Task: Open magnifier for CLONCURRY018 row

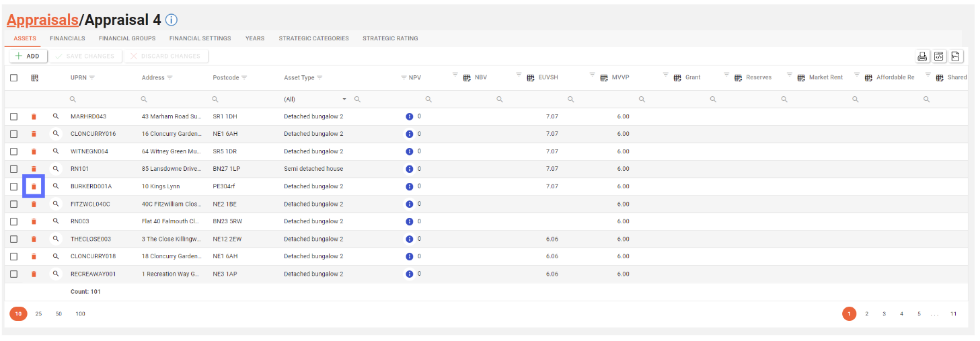Action: (x=56, y=256)
